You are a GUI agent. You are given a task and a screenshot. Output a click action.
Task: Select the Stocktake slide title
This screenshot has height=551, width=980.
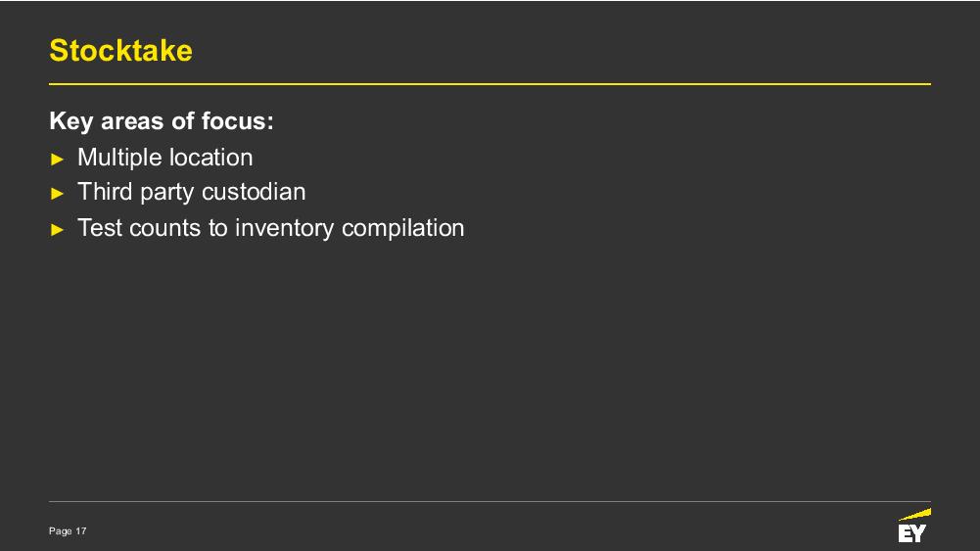pos(120,51)
